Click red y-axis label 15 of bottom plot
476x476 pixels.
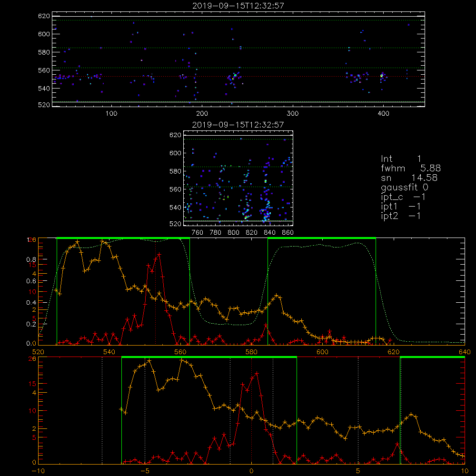[x=32, y=384]
